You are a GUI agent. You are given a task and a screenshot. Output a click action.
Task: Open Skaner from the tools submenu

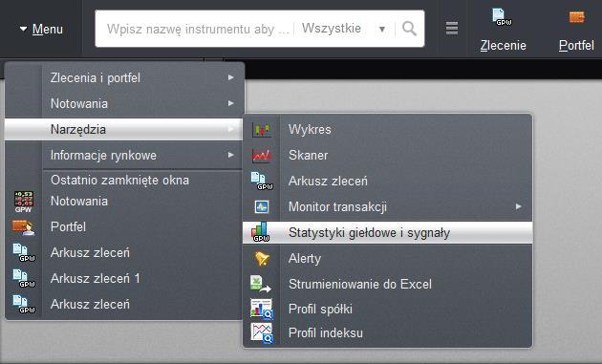click(x=388, y=155)
